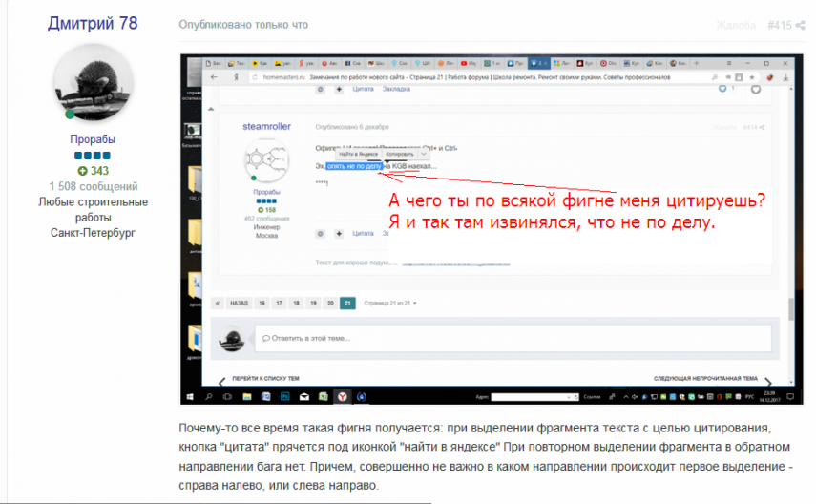This screenshot has height=504, width=816.
Task: In embedded screenshot, click 'Ответить в этой теме' field
Action: tap(513, 339)
